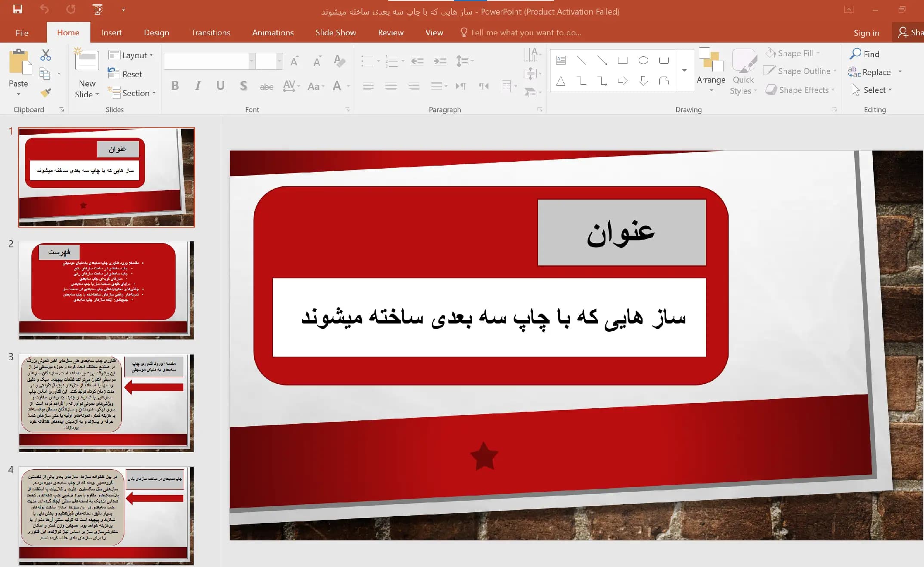Align text to the left

(x=368, y=86)
